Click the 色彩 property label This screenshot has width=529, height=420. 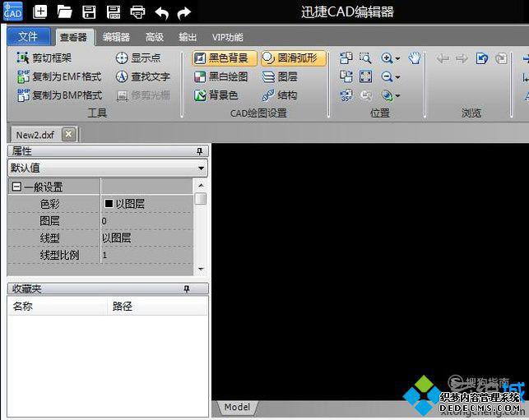(x=50, y=204)
